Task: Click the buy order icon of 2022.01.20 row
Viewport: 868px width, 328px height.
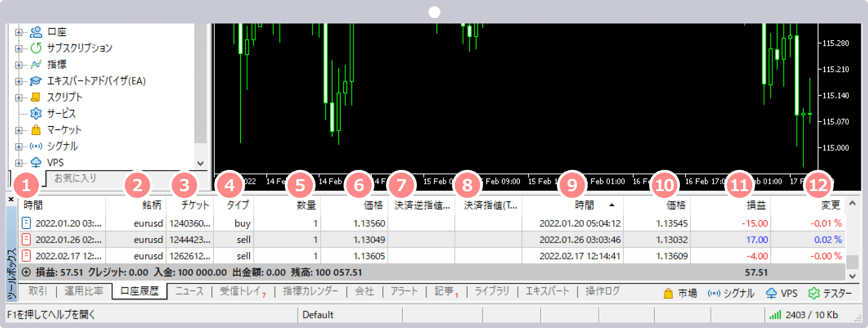Action: coord(26,223)
